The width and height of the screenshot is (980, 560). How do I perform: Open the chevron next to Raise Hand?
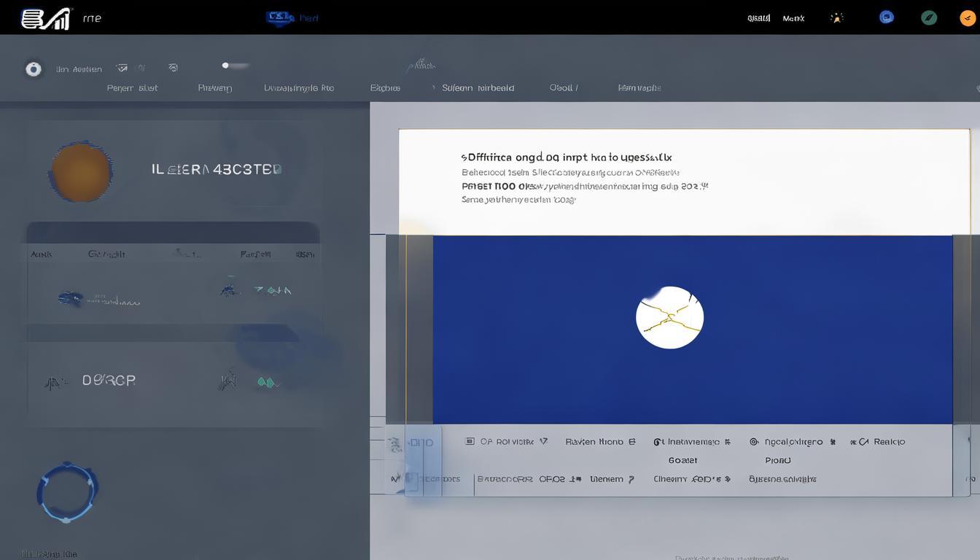633,441
